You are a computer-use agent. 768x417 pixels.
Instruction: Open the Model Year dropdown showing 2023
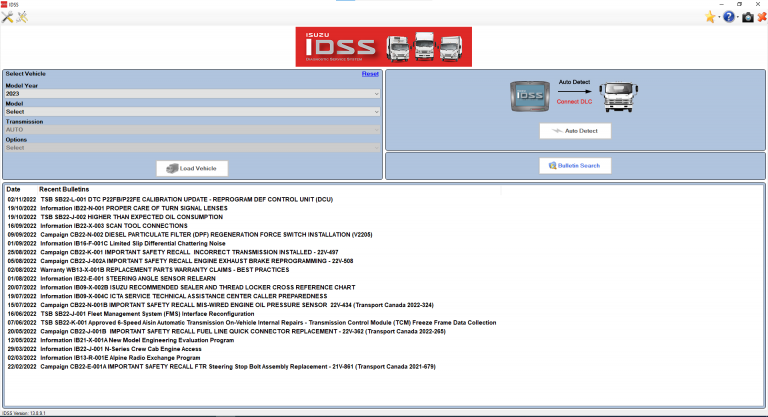[192, 94]
